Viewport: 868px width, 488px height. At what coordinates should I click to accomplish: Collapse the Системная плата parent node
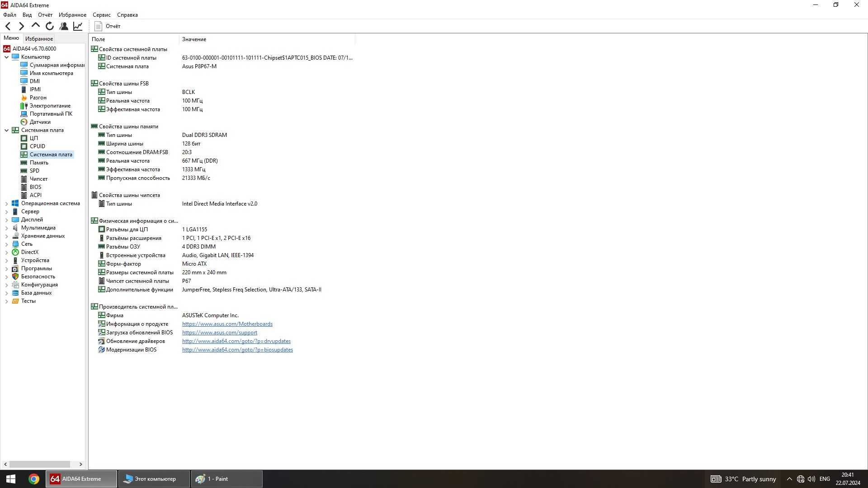[6, 130]
